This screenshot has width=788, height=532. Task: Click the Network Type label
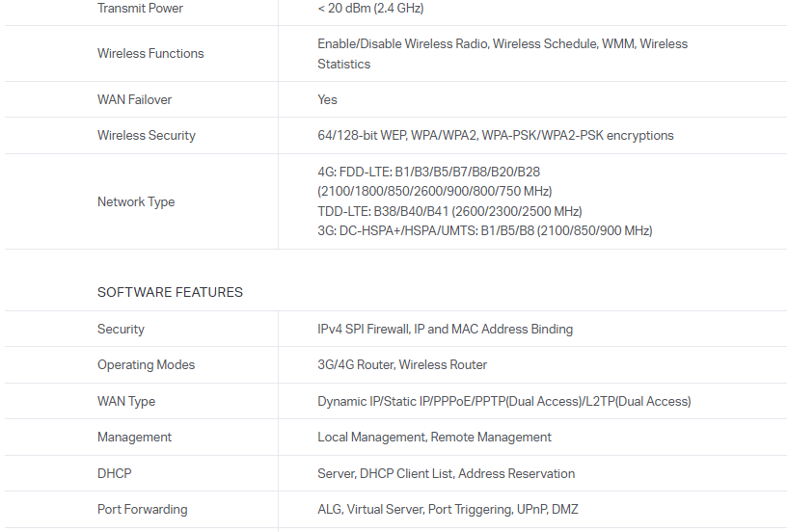coord(135,202)
